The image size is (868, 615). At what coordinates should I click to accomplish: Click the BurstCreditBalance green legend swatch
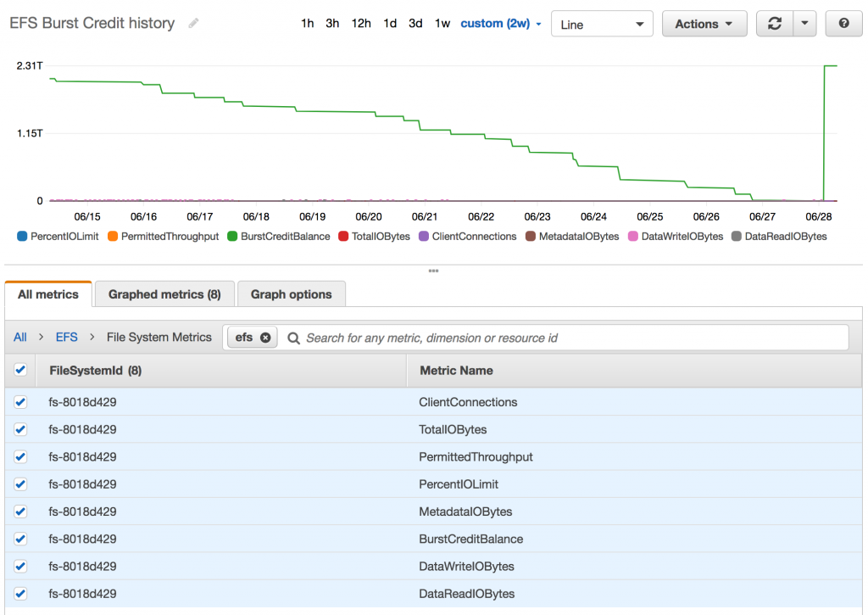click(x=232, y=237)
